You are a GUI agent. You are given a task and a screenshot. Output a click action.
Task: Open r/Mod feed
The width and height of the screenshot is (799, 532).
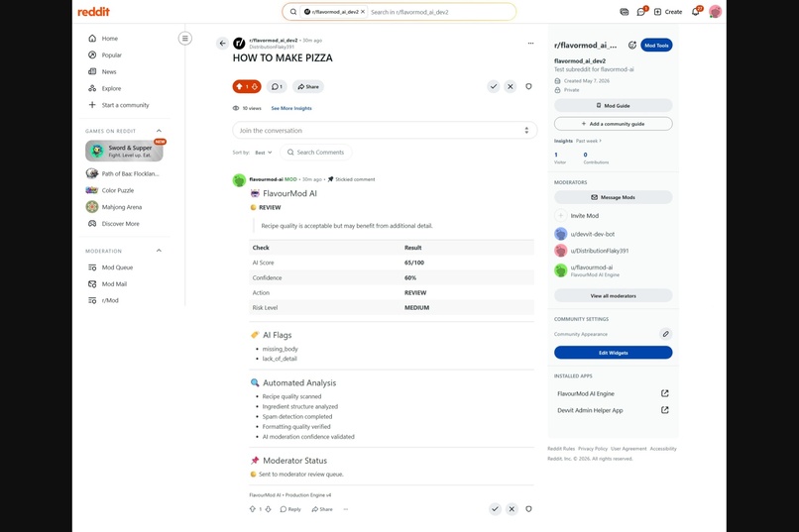coord(110,300)
